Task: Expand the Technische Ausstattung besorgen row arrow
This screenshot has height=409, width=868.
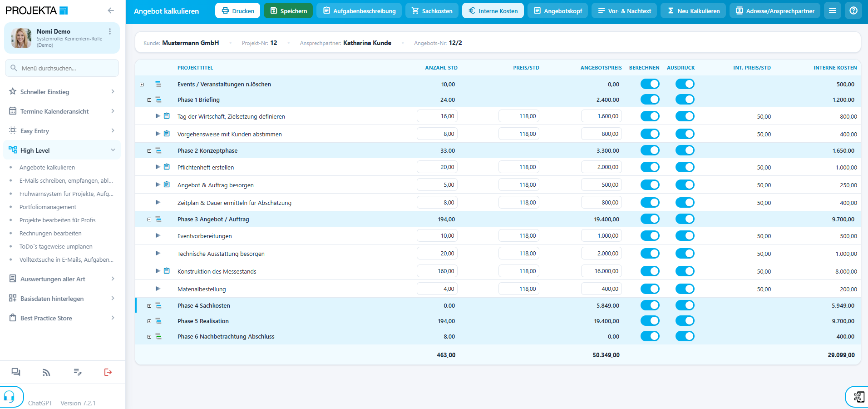Action: (x=158, y=253)
